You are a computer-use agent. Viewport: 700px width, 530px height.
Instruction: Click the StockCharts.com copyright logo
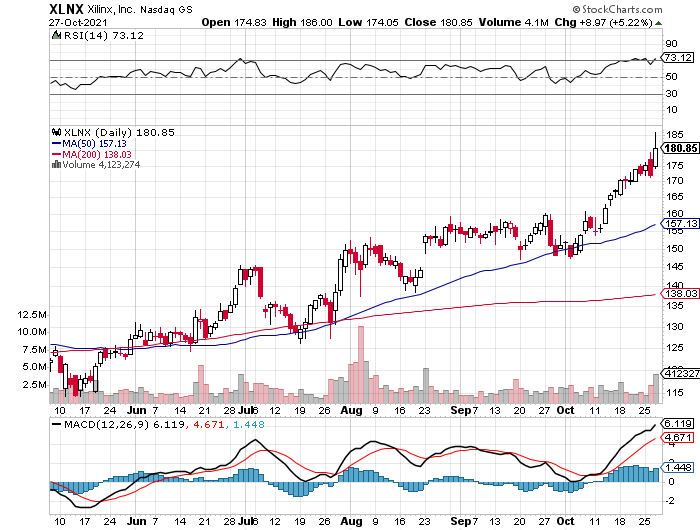[x=617, y=9]
